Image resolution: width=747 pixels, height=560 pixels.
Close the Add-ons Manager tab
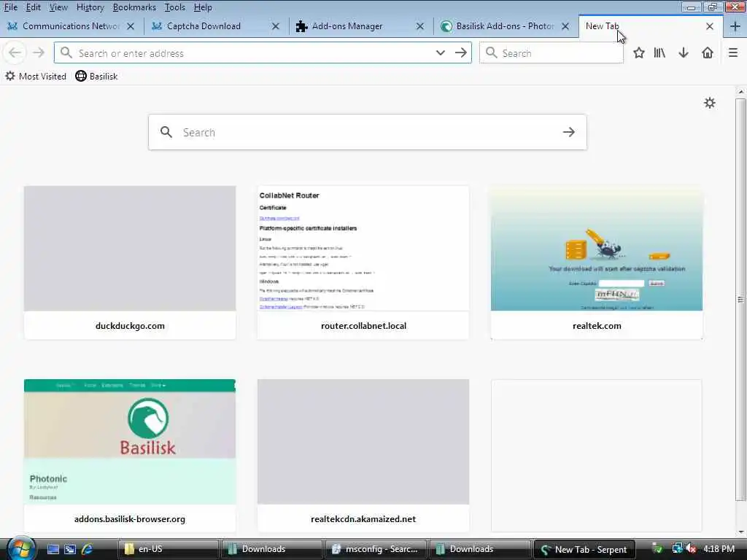(419, 27)
